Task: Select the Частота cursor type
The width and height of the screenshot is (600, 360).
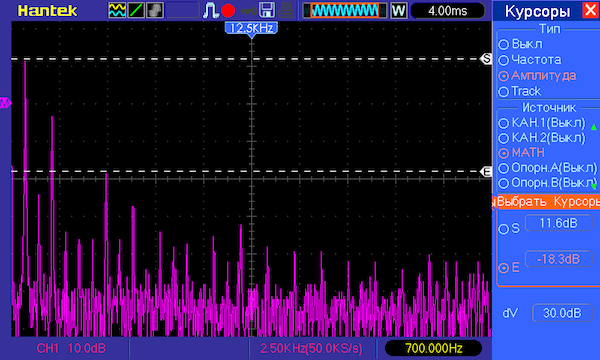Action: 530,60
